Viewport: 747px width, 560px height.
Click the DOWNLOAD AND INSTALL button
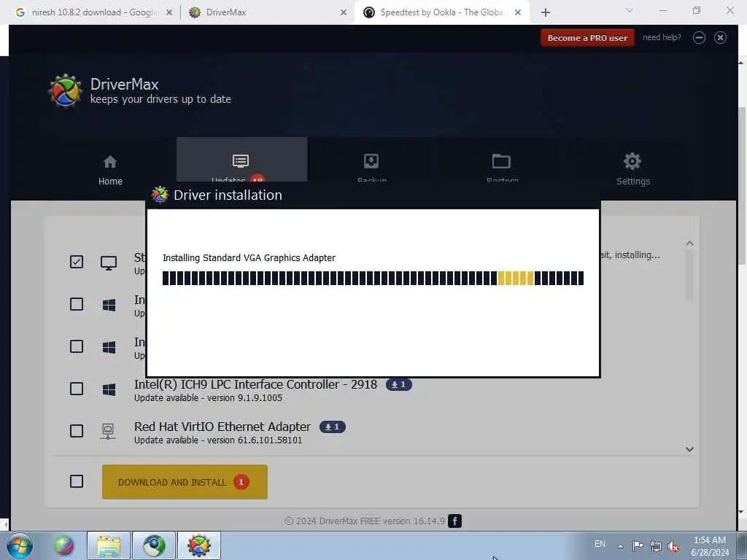click(x=185, y=482)
